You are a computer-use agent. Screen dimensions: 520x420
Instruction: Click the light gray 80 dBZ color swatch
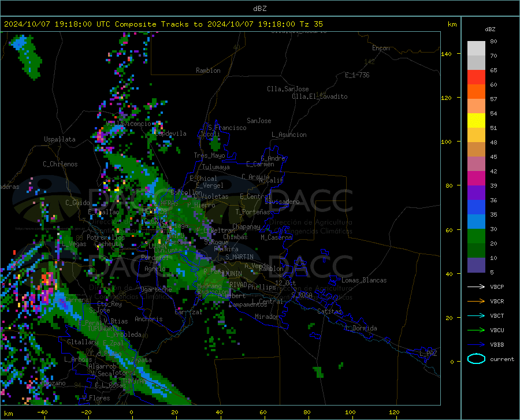[476, 49]
